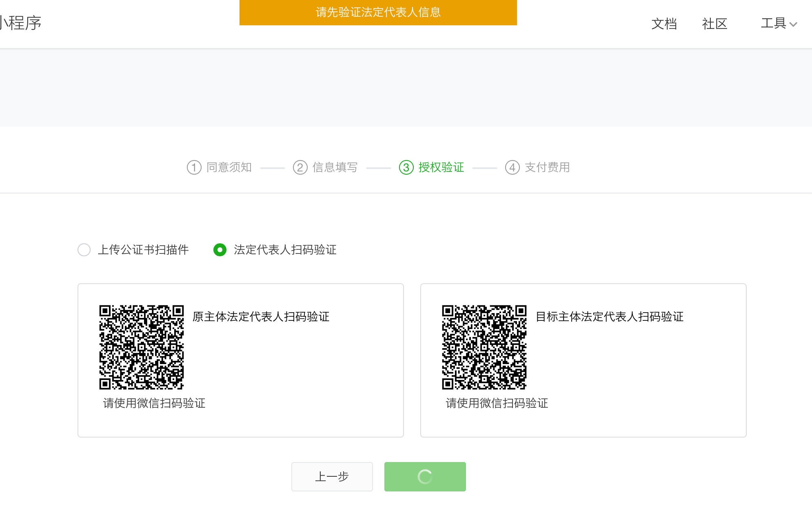Click the chevron arrow beside 工具

click(x=793, y=24)
